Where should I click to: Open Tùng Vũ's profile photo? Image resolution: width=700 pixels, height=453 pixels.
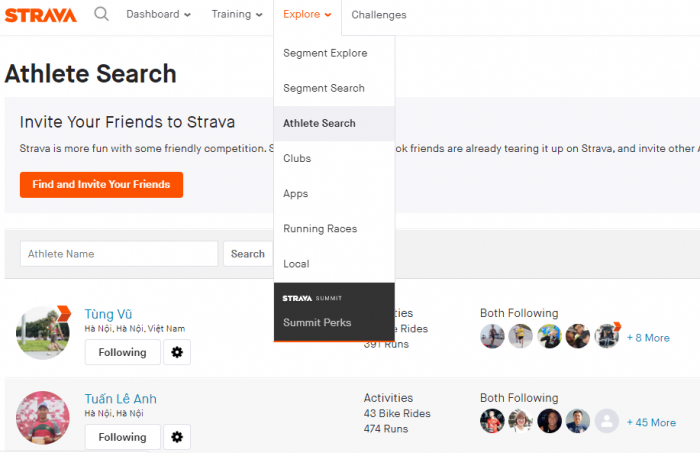point(43,333)
